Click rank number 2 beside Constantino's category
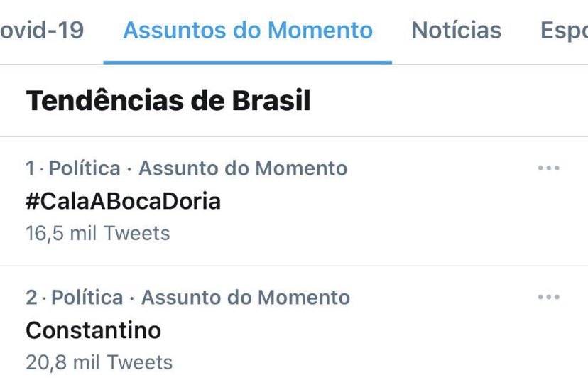 31,297
